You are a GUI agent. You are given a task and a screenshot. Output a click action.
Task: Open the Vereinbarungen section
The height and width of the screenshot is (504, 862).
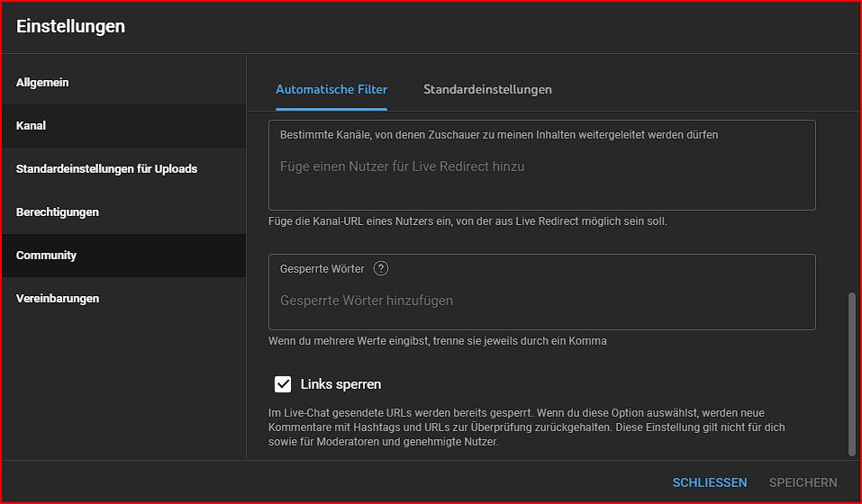pos(58,299)
